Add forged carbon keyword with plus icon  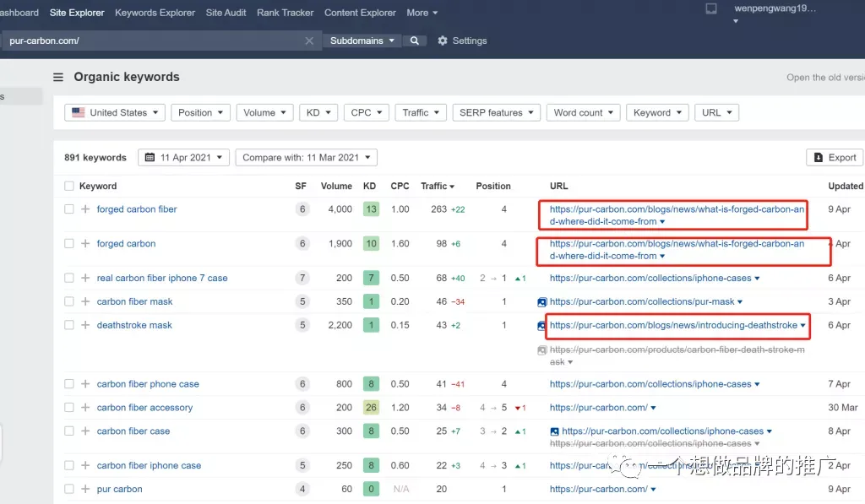[85, 243]
